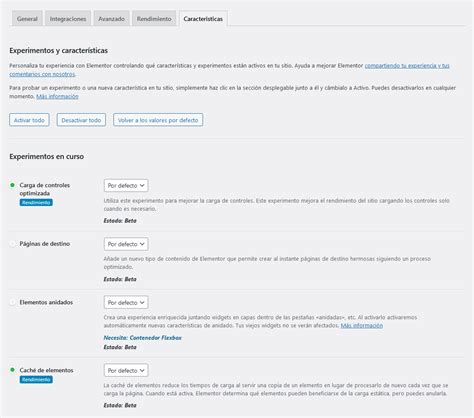
Task: Open the Integraciones tab
Action: pyautogui.click(x=68, y=19)
